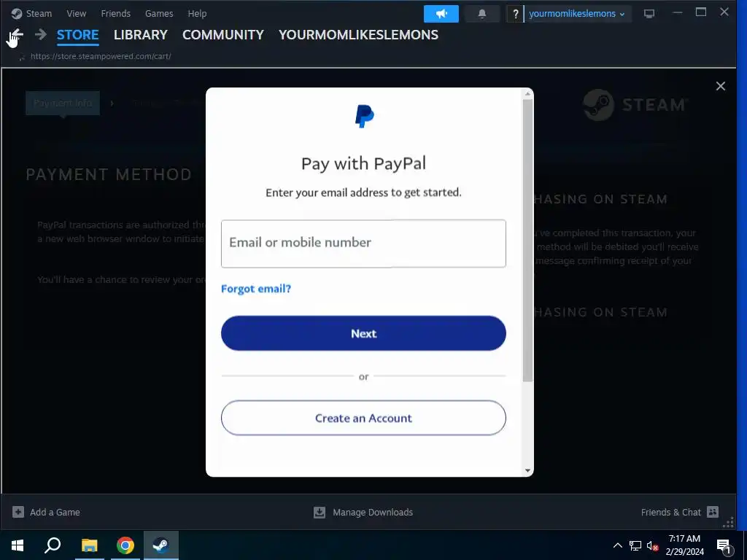This screenshot has width=747, height=560.
Task: Click the Steam logo menu icon
Action: (17, 14)
